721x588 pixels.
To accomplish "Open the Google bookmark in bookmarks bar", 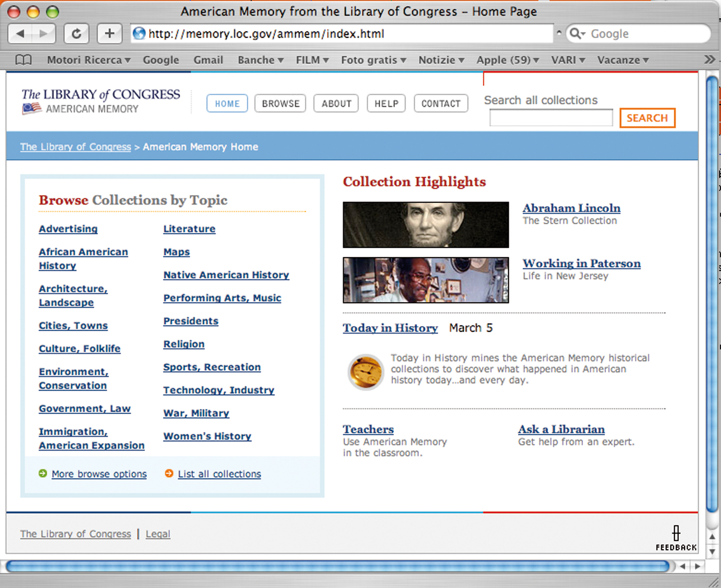I will [x=161, y=60].
